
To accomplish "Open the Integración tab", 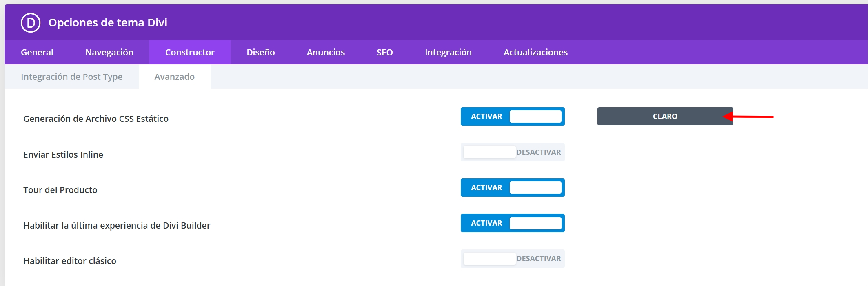I will (448, 52).
